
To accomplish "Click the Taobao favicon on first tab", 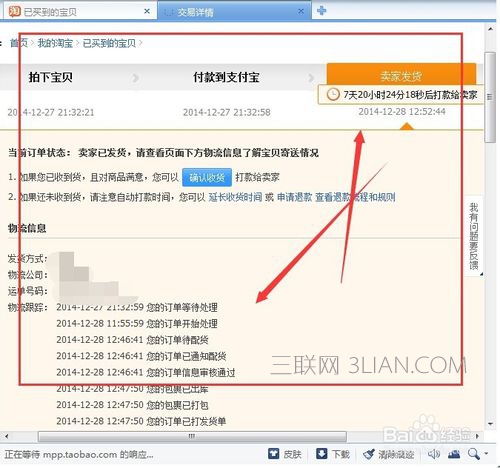I will coord(14,12).
